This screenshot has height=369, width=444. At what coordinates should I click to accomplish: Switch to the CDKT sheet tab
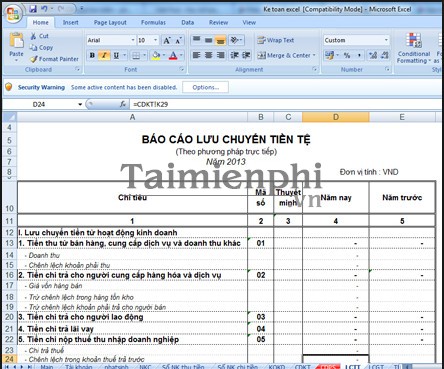coord(302,366)
